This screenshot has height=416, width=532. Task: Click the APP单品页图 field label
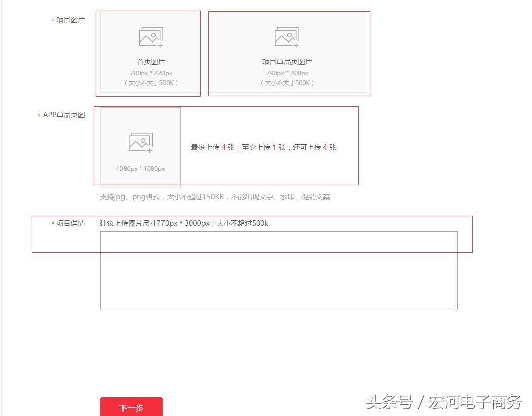[61, 115]
